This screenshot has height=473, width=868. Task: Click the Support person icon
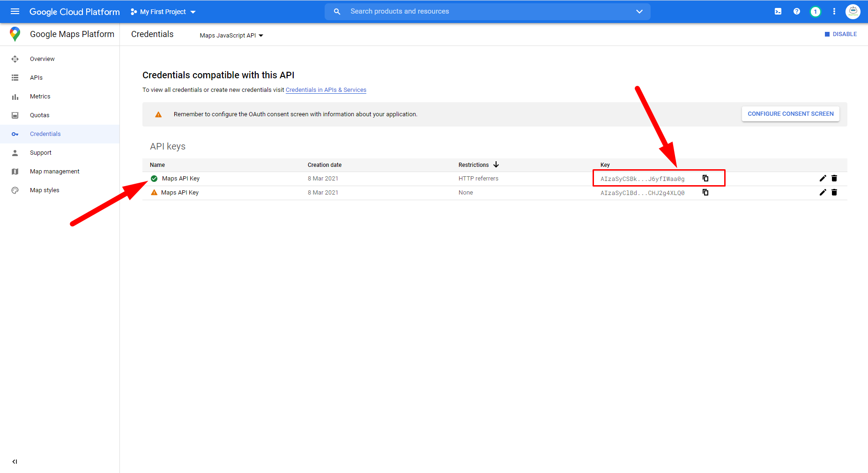click(x=15, y=153)
